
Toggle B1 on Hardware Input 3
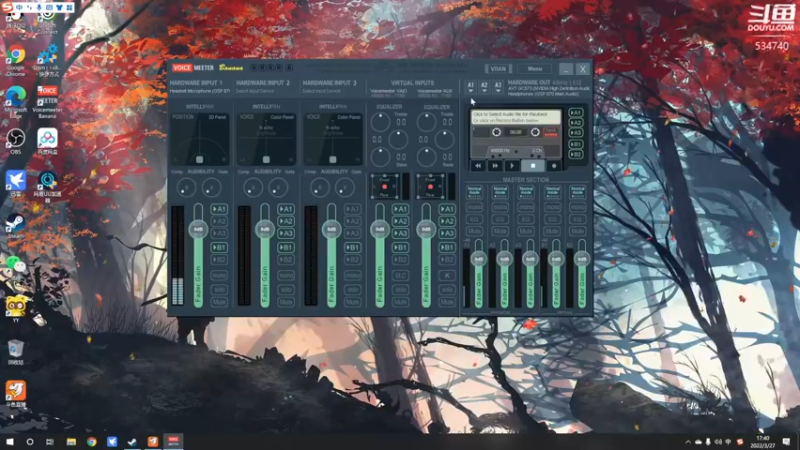(353, 247)
